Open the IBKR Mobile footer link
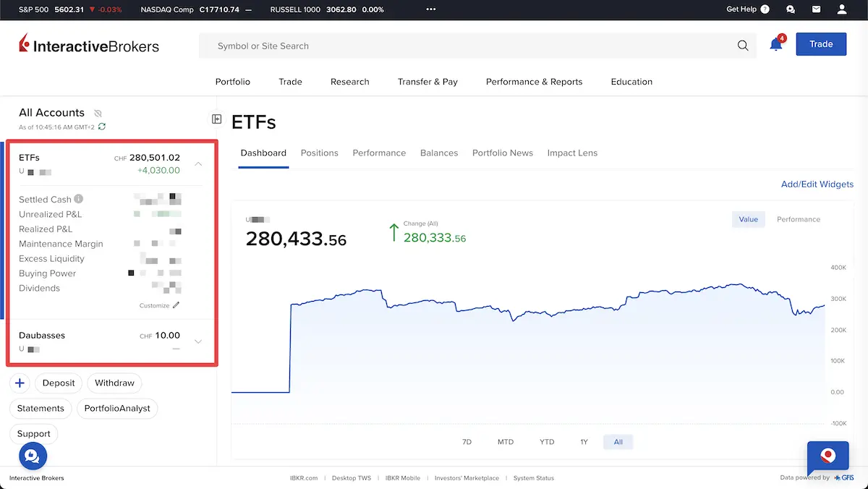This screenshot has height=489, width=868. coord(403,478)
